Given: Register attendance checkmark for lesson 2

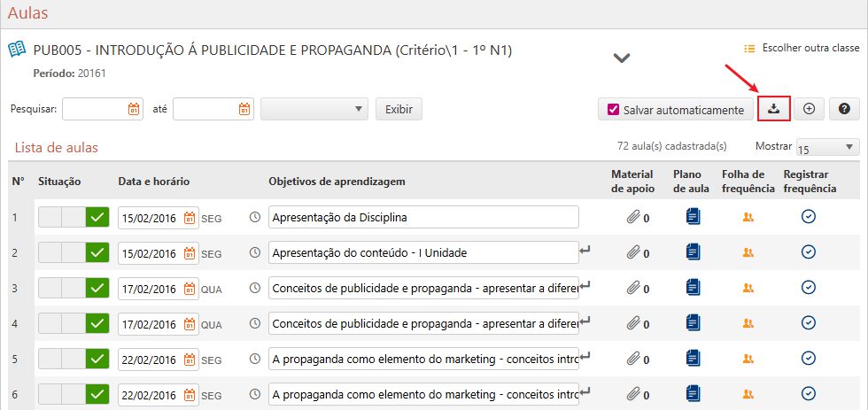Looking at the screenshot, I should click(809, 252).
